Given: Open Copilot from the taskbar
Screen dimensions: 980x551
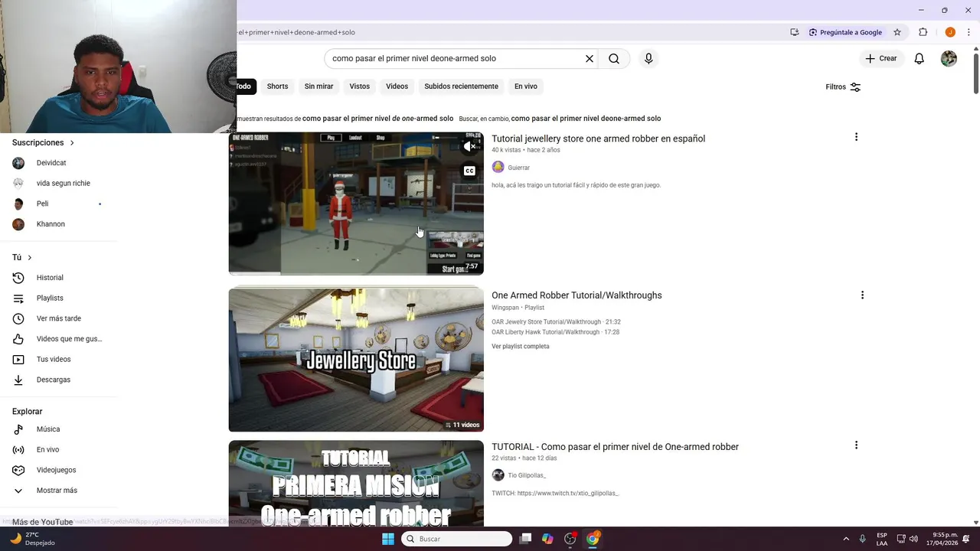Looking at the screenshot, I should 547,539.
